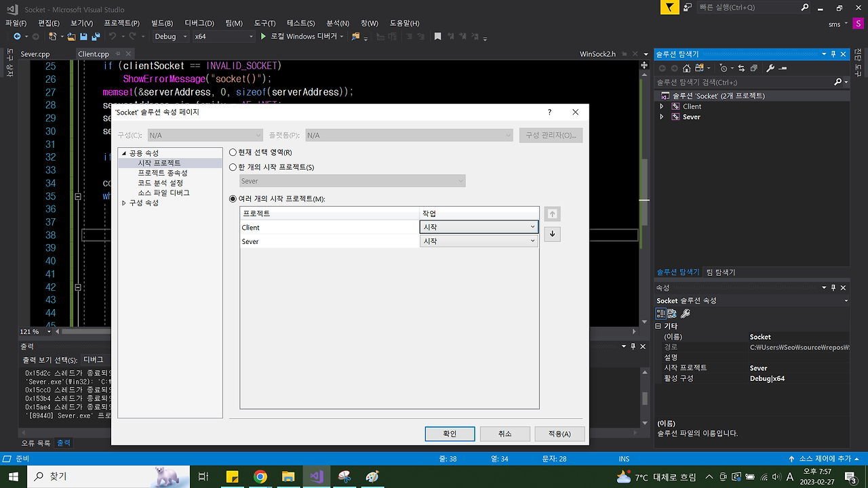868x488 pixels.
Task: Open File Explorer from the taskbar
Action: [x=288, y=476]
